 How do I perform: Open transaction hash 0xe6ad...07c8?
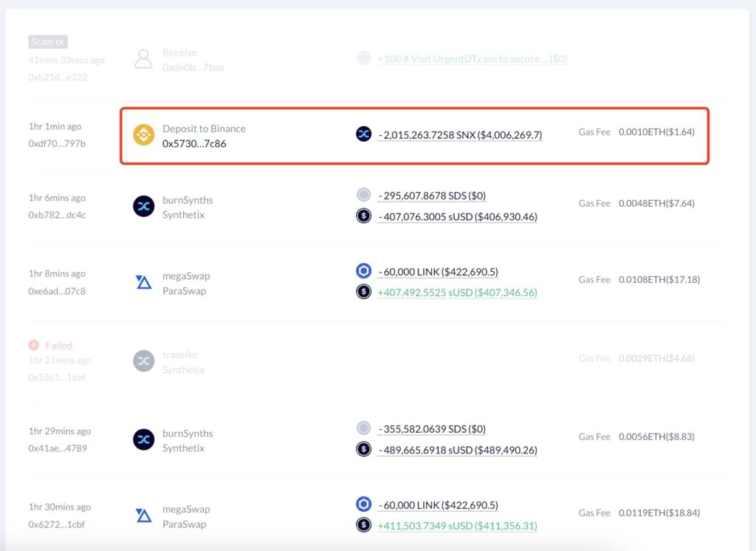[57, 291]
